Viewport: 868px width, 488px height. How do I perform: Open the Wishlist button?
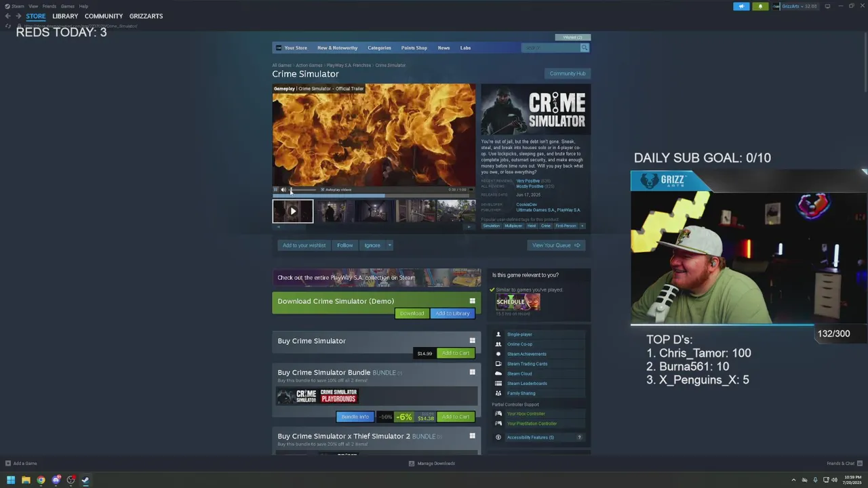pos(572,37)
